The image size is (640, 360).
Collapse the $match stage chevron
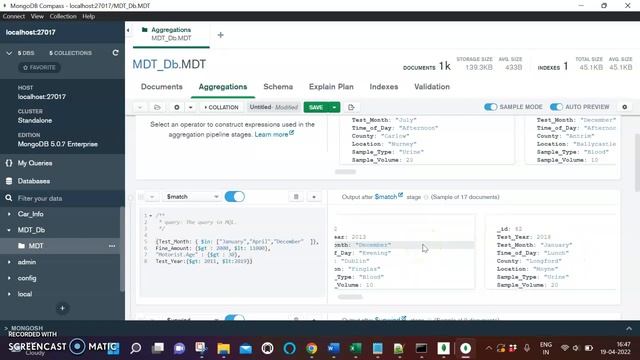tap(152, 197)
